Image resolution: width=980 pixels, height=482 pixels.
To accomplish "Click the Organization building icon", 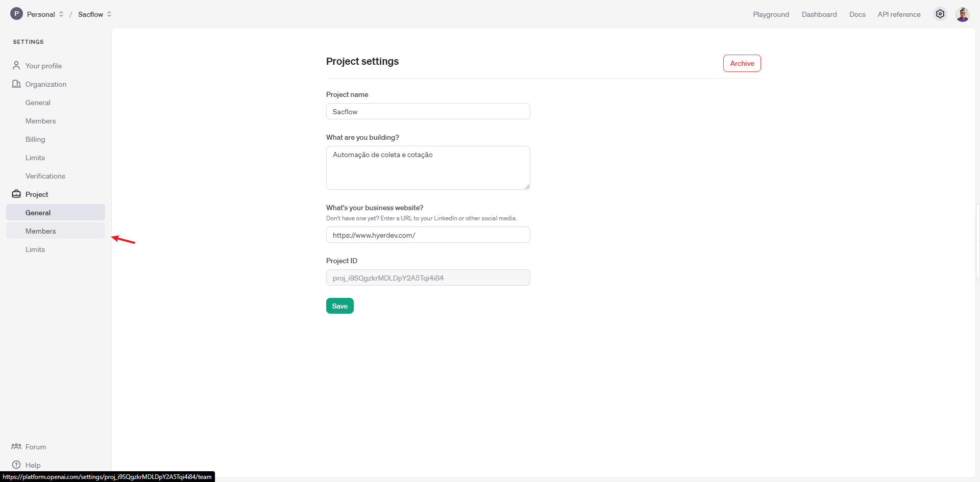I will (x=16, y=84).
